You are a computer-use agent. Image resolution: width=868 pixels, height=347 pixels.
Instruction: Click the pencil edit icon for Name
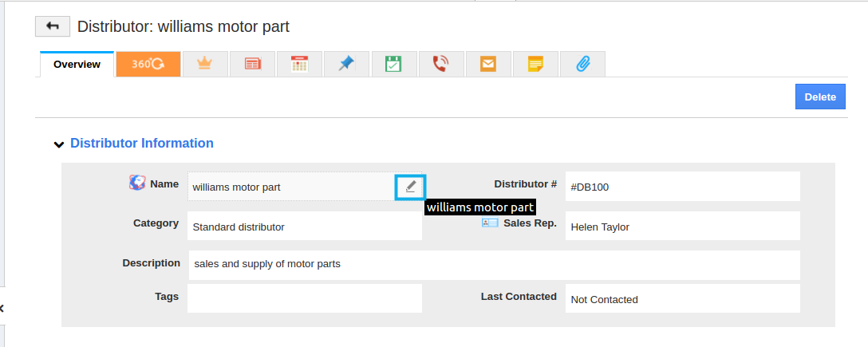[x=410, y=187]
